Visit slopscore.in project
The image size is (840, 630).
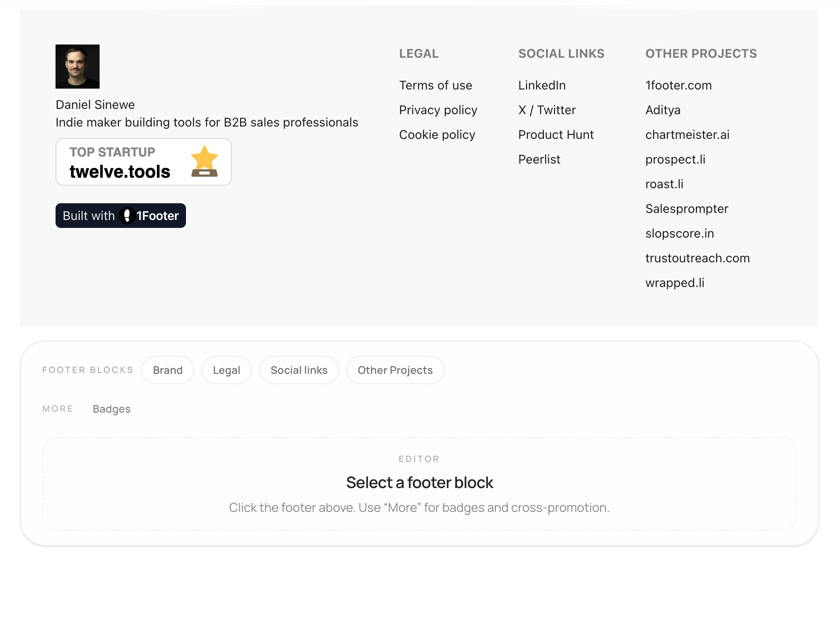click(x=680, y=234)
